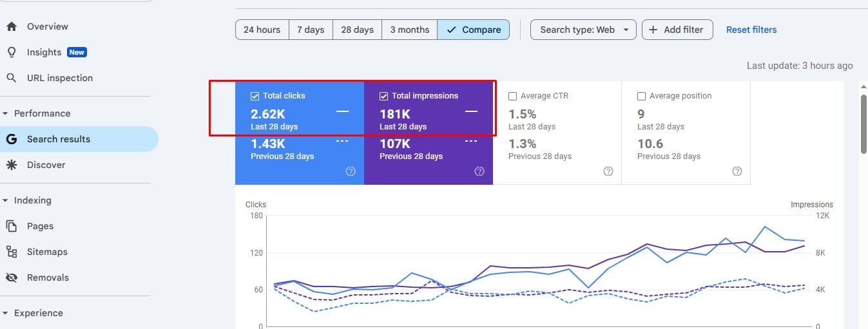This screenshot has width=868, height=329.
Task: Click the Add filter button
Action: 677,30
